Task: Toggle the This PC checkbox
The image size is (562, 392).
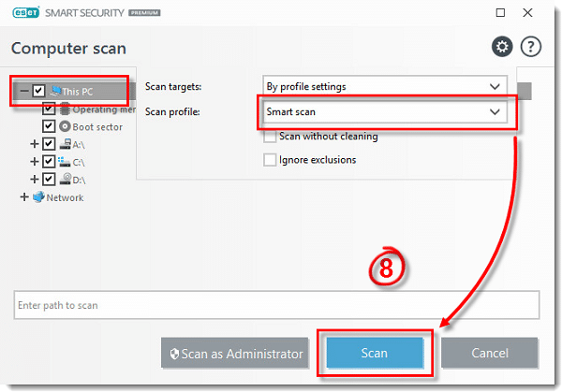Action: 38,91
